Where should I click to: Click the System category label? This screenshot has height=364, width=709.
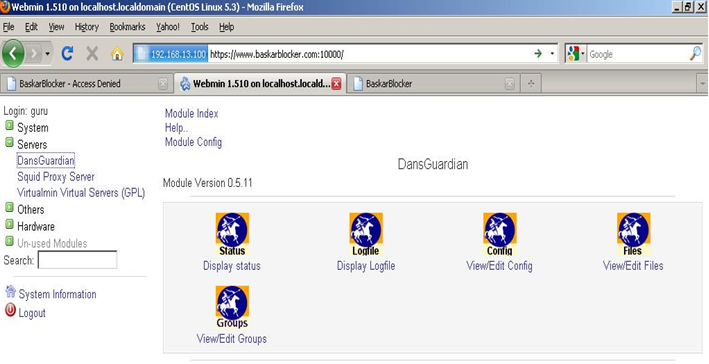(x=33, y=128)
